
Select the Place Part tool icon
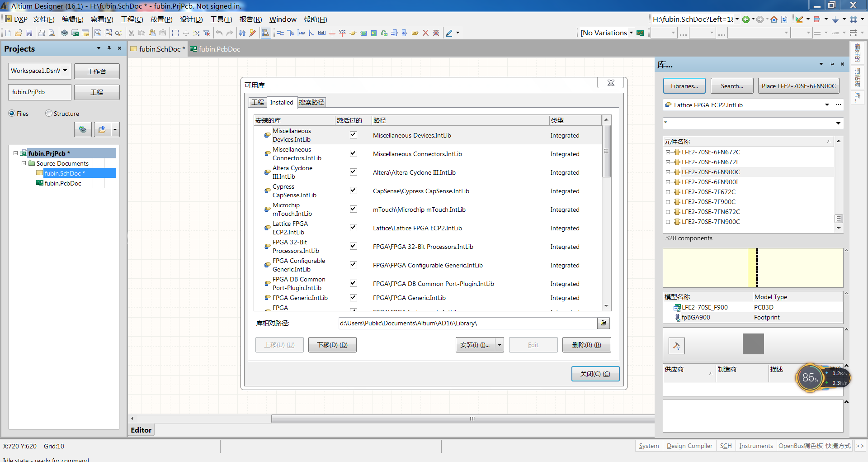click(x=353, y=33)
